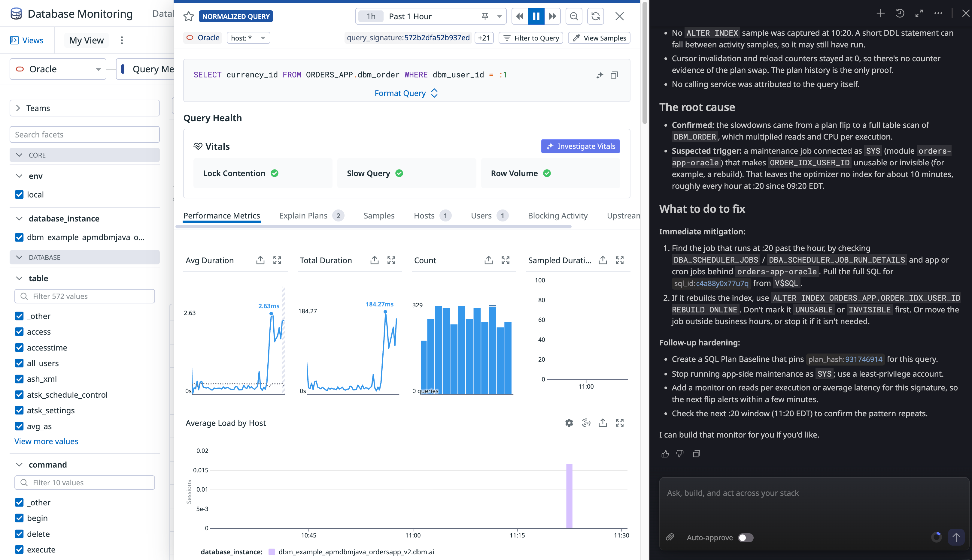Attach a file to the chat
The width and height of the screenshot is (972, 560).
pyautogui.click(x=670, y=537)
